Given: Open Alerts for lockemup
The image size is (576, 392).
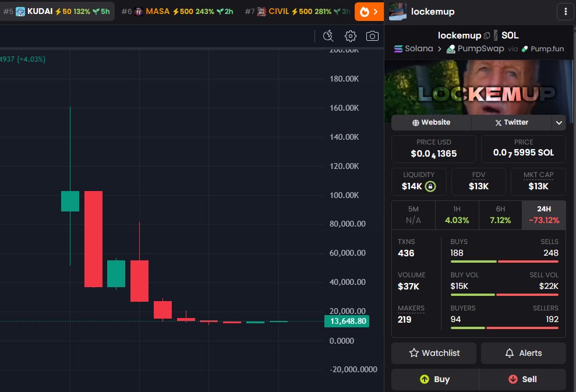Looking at the screenshot, I should [524, 353].
